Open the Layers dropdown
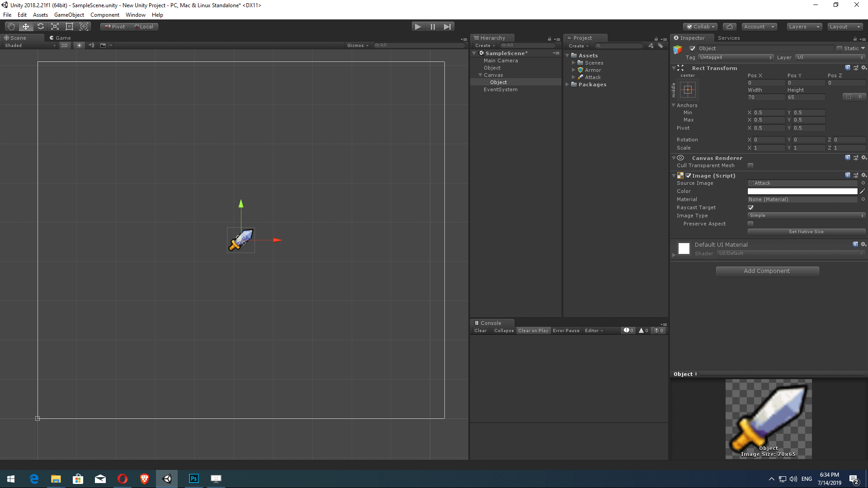 click(804, 27)
